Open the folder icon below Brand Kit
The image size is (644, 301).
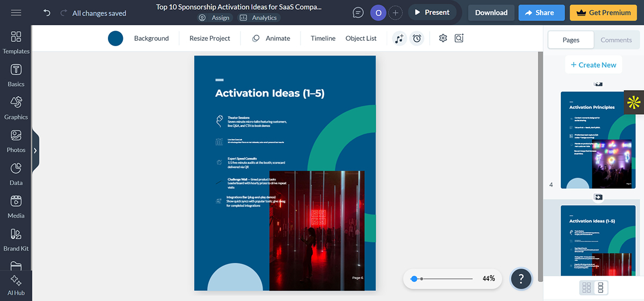16,266
